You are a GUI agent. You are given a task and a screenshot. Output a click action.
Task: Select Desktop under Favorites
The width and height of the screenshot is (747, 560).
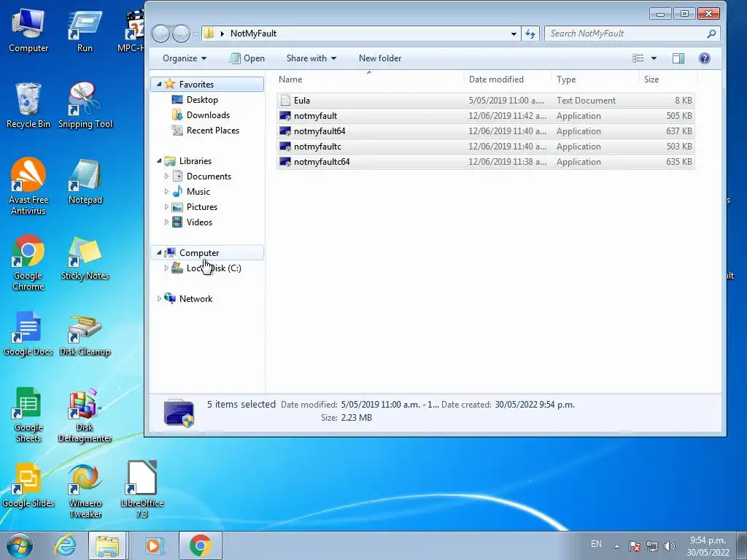point(202,99)
